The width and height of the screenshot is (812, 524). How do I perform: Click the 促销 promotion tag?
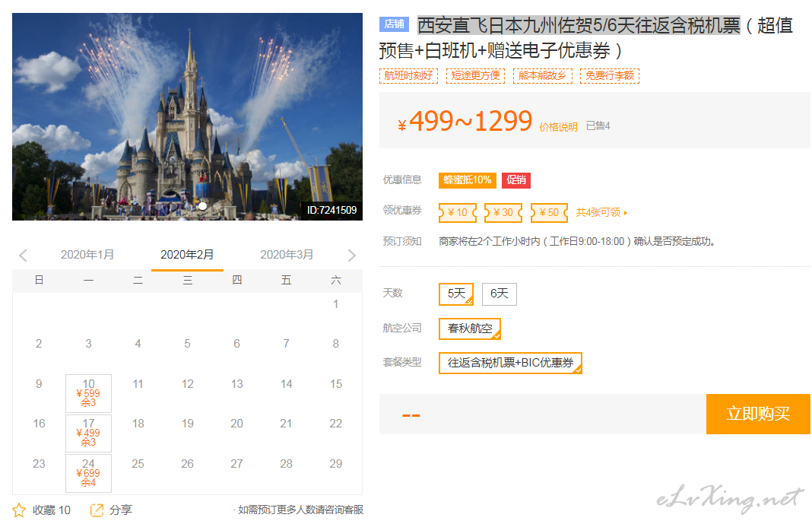(x=515, y=180)
